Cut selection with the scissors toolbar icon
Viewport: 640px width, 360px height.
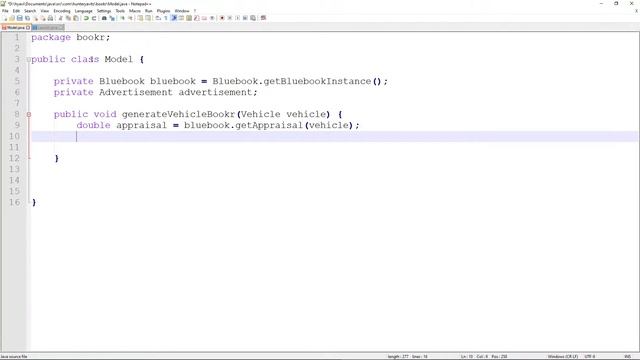pos(61,18)
